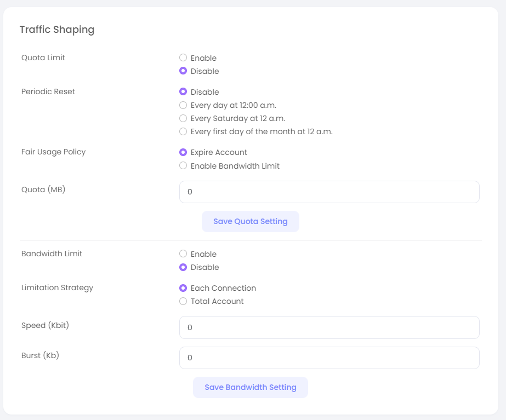
Task: Choose Total Account limitation strategy
Action: tap(183, 301)
